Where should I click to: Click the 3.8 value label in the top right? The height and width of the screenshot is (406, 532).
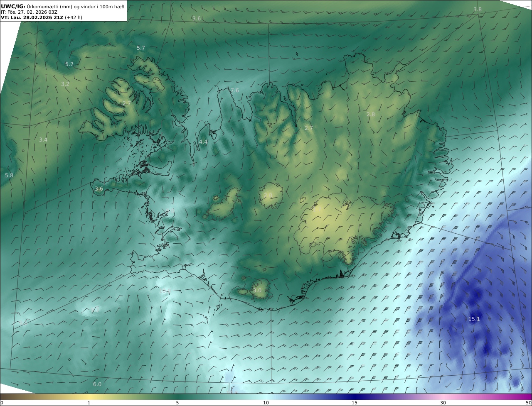478,9
